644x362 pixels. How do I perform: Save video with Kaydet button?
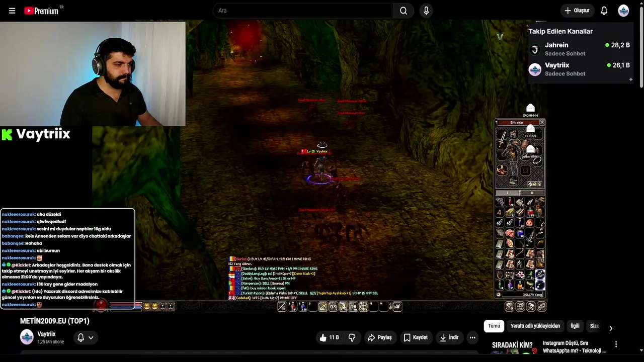click(416, 338)
